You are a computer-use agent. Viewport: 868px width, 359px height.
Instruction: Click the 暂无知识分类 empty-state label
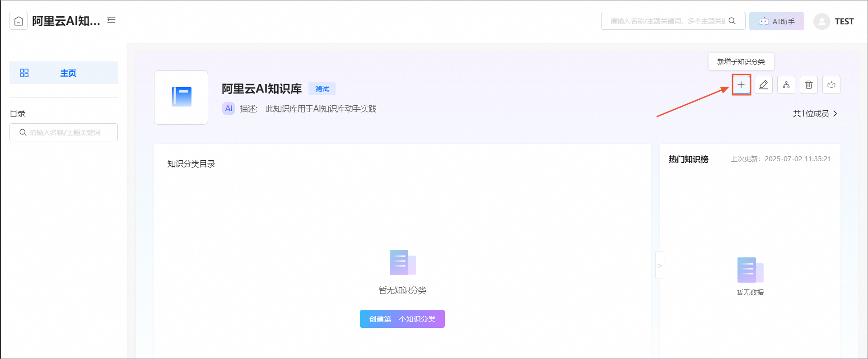click(x=402, y=290)
